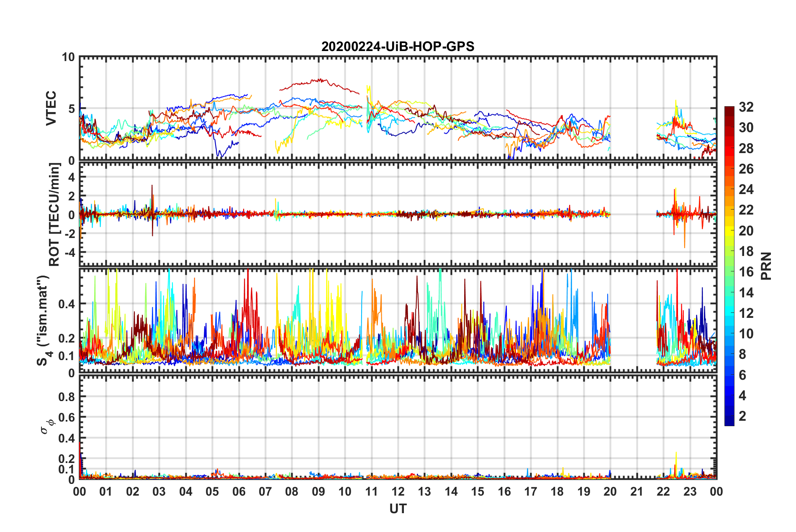This screenshot has width=796, height=532.
Task: Select the PRN colorbar label
Action: (766, 266)
